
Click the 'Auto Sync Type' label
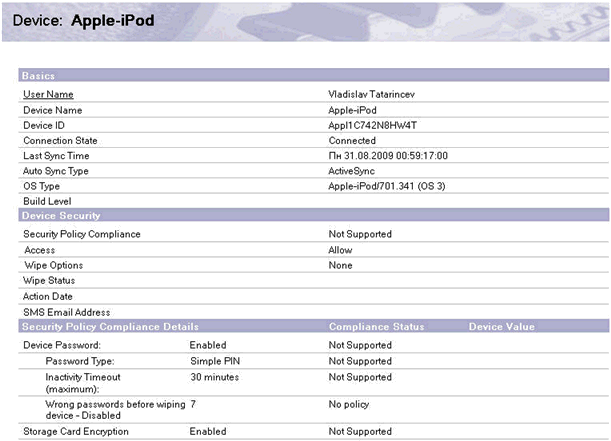(56, 171)
